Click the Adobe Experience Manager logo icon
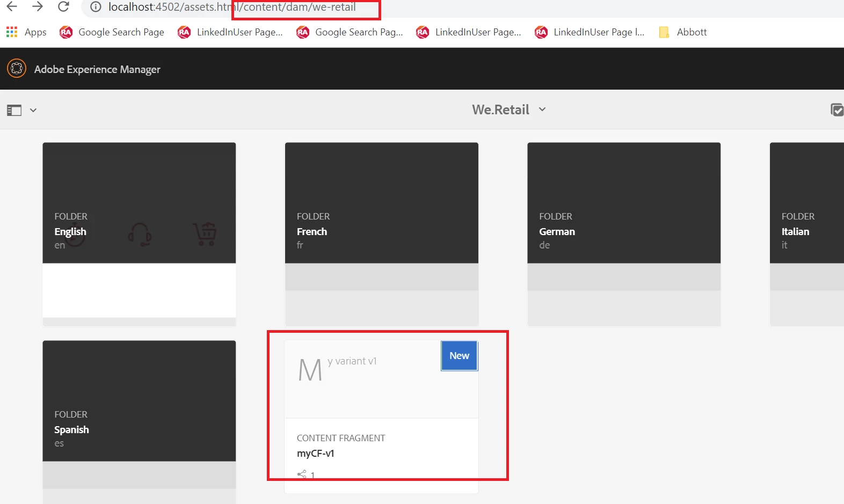The height and width of the screenshot is (504, 844). (x=17, y=69)
